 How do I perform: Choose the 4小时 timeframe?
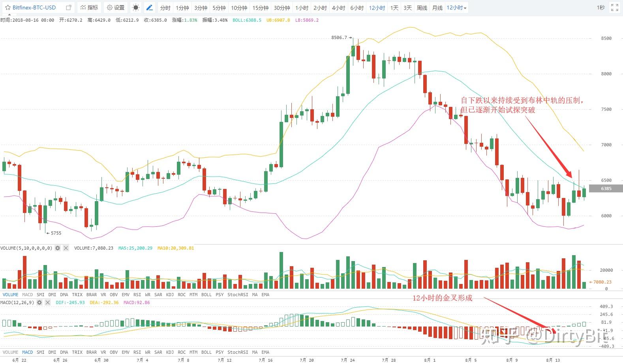tap(338, 7)
